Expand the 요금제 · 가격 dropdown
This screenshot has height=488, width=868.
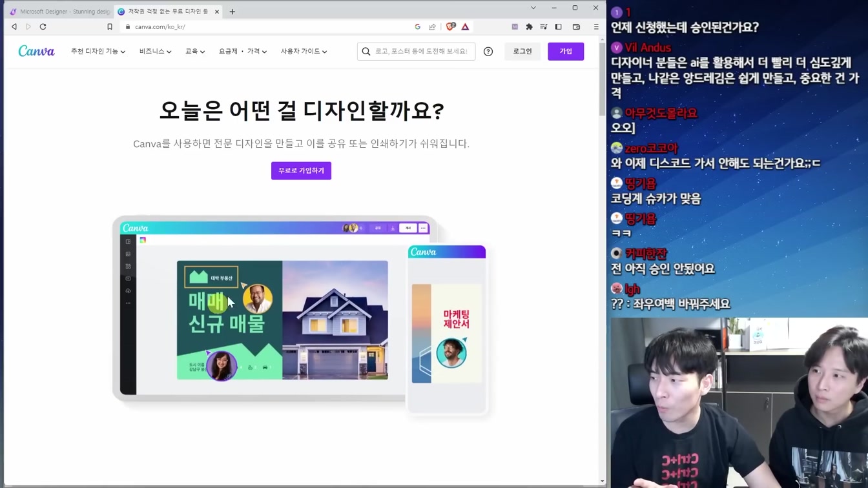243,52
